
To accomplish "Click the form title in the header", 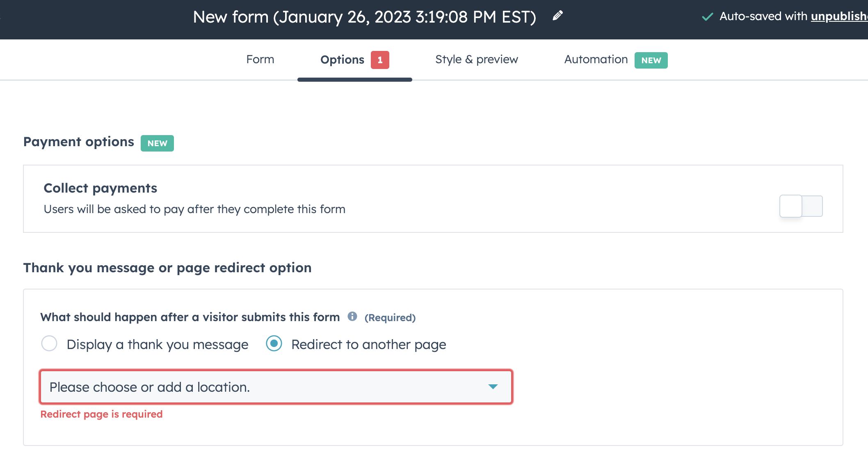I will 364,17.
